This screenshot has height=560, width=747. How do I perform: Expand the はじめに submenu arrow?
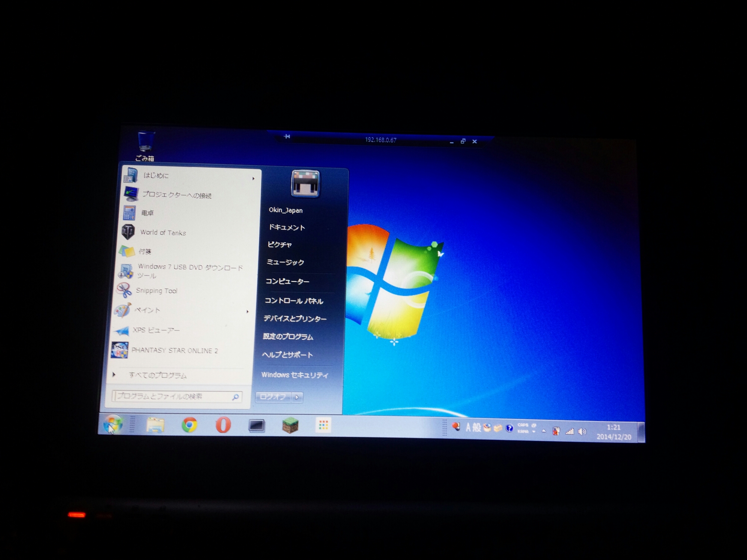[x=254, y=178]
